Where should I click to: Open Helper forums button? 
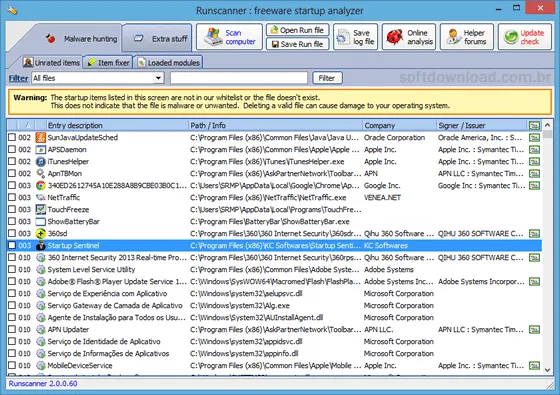pos(467,37)
